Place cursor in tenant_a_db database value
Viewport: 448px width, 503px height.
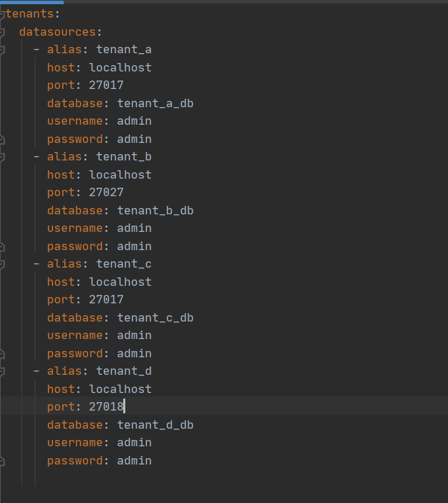point(155,104)
